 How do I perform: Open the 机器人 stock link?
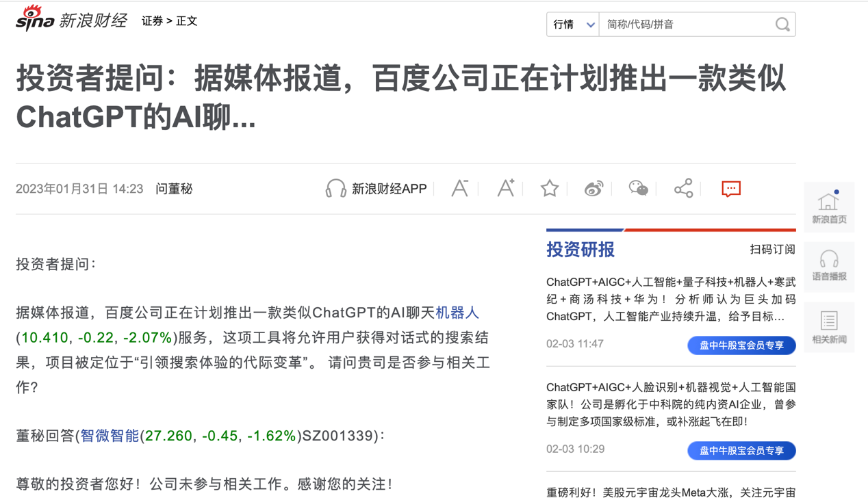coord(457,313)
